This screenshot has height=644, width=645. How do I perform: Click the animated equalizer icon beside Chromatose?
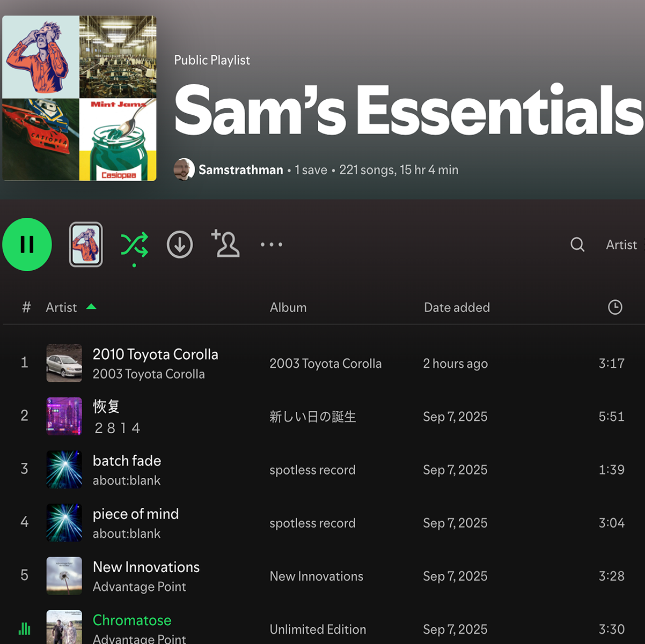point(24,627)
